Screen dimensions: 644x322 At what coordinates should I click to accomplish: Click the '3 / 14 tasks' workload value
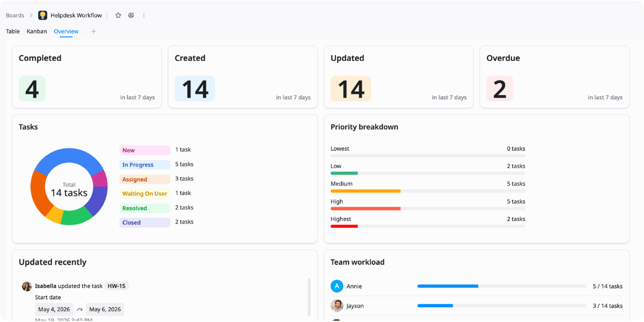pyautogui.click(x=608, y=306)
